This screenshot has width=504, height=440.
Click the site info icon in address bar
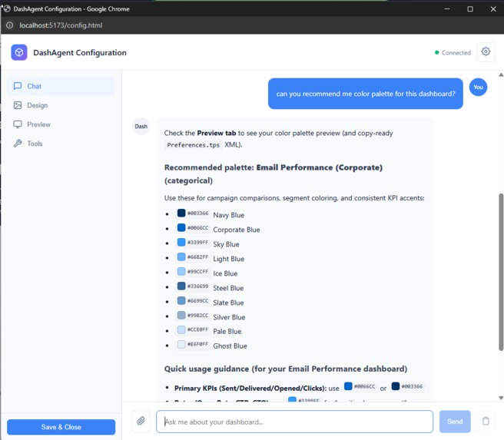(x=10, y=25)
